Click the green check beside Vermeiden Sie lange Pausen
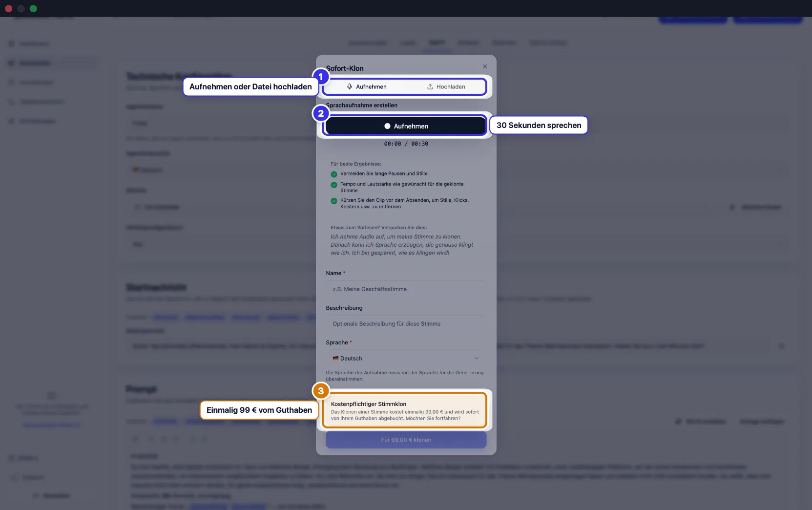Viewport: 812px width, 510px height. coord(334,174)
